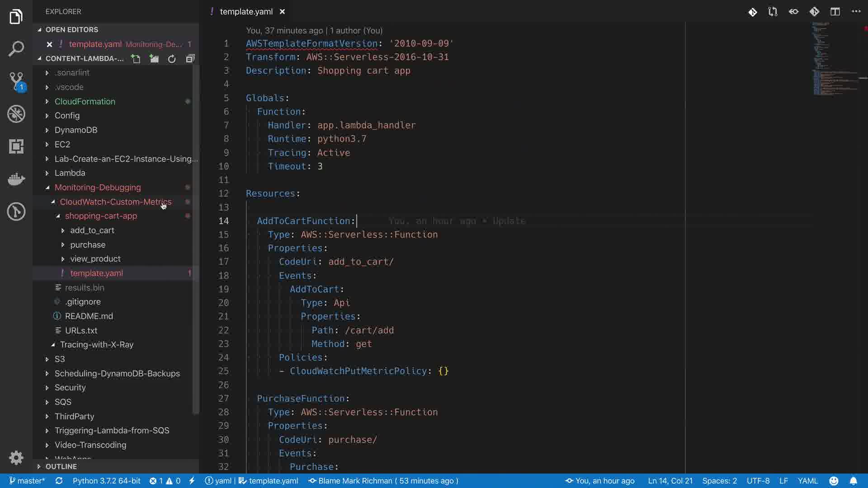Click the New File icon in explorer
868x488 pixels.
click(x=136, y=59)
